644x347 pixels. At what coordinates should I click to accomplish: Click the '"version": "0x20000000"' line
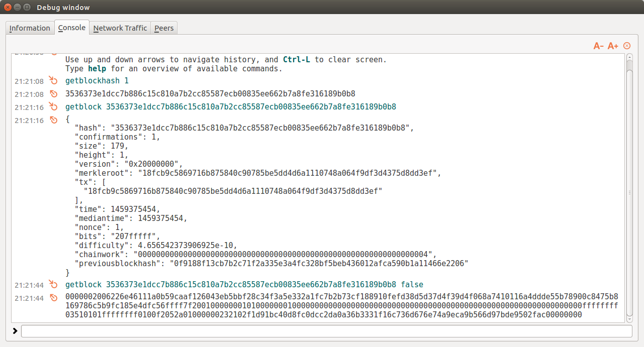coord(129,164)
